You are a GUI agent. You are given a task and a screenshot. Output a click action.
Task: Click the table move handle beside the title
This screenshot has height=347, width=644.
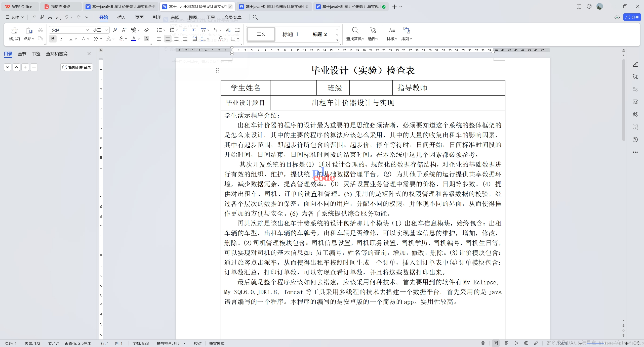[217, 70]
